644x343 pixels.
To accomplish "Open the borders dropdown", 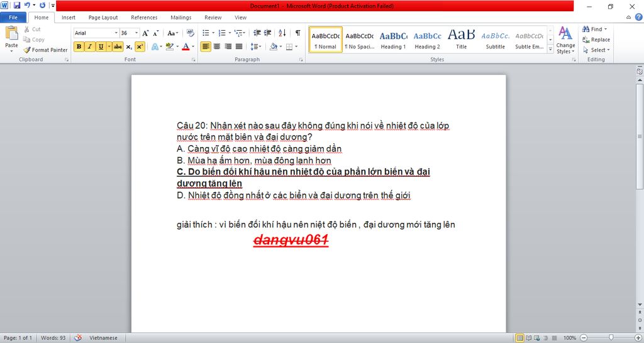I will click(296, 46).
